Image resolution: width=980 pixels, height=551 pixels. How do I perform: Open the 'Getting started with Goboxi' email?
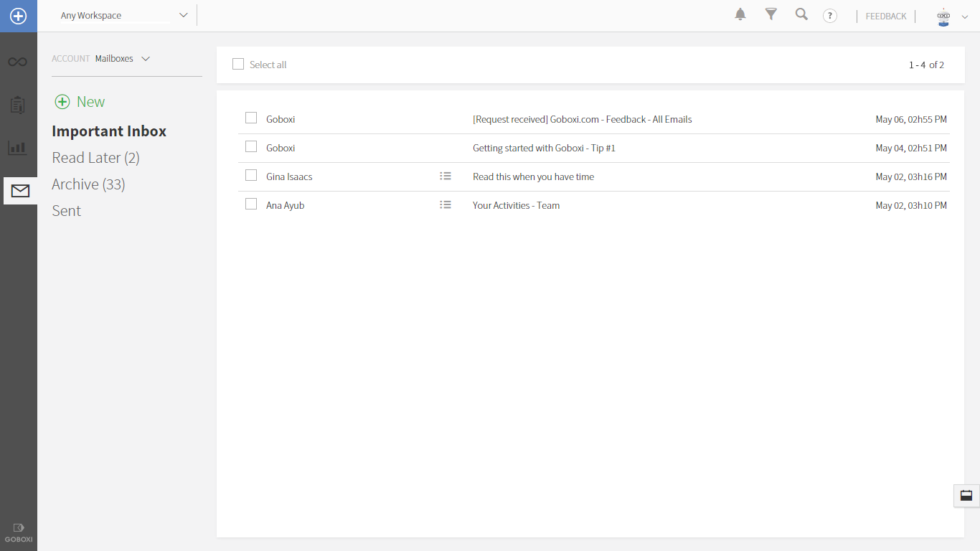[544, 148]
